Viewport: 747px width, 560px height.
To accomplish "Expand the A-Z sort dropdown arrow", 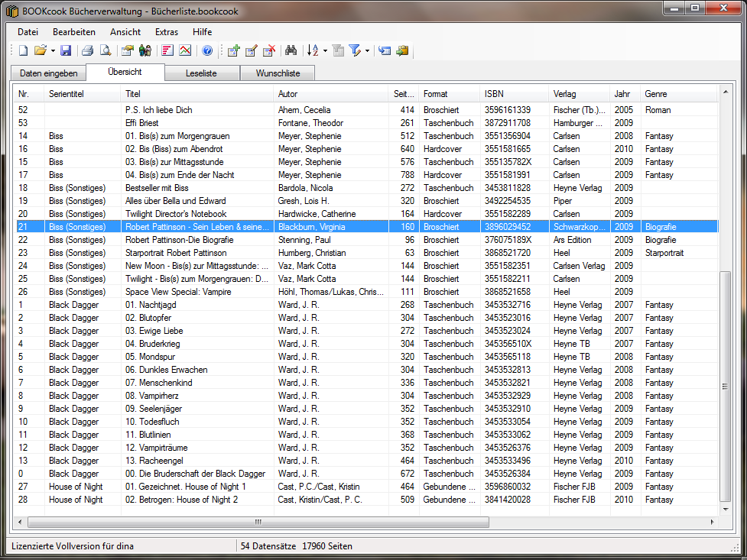I will [325, 51].
